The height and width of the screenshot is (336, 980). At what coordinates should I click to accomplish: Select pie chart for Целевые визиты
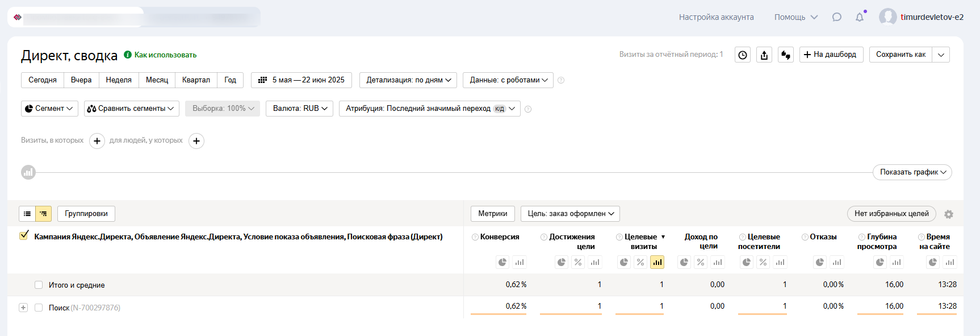(624, 262)
